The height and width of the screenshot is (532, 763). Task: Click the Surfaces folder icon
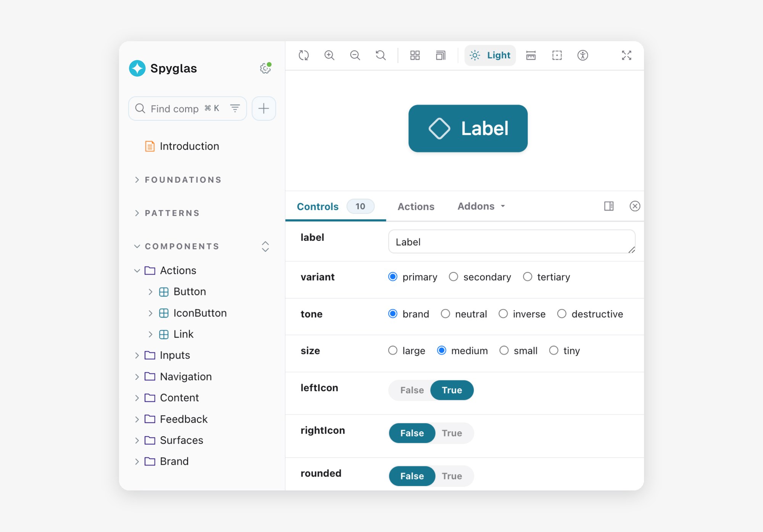(150, 440)
